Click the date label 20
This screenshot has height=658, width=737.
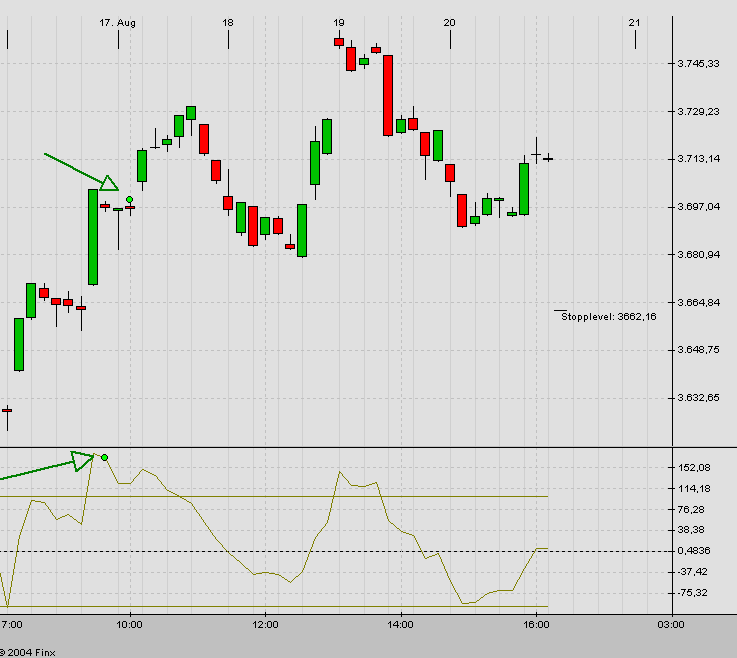click(x=449, y=23)
